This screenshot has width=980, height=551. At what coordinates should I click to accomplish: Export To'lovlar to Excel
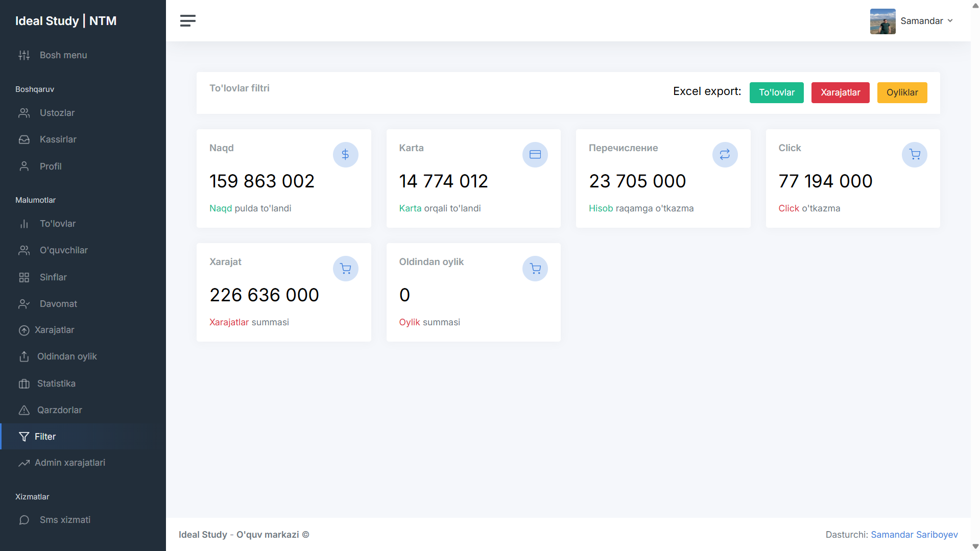click(x=776, y=92)
